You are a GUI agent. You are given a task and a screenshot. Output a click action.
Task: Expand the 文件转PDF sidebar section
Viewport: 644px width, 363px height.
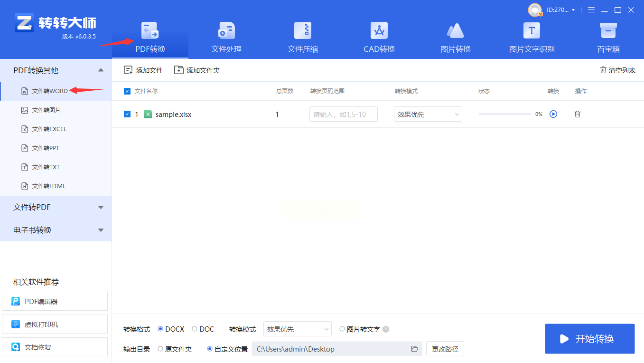[x=56, y=207]
